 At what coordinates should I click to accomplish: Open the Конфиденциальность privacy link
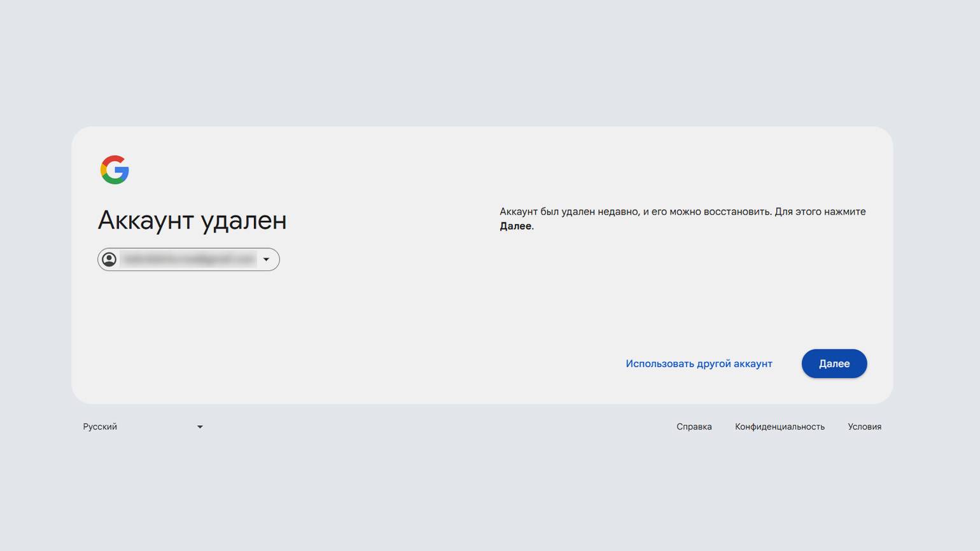coord(780,426)
